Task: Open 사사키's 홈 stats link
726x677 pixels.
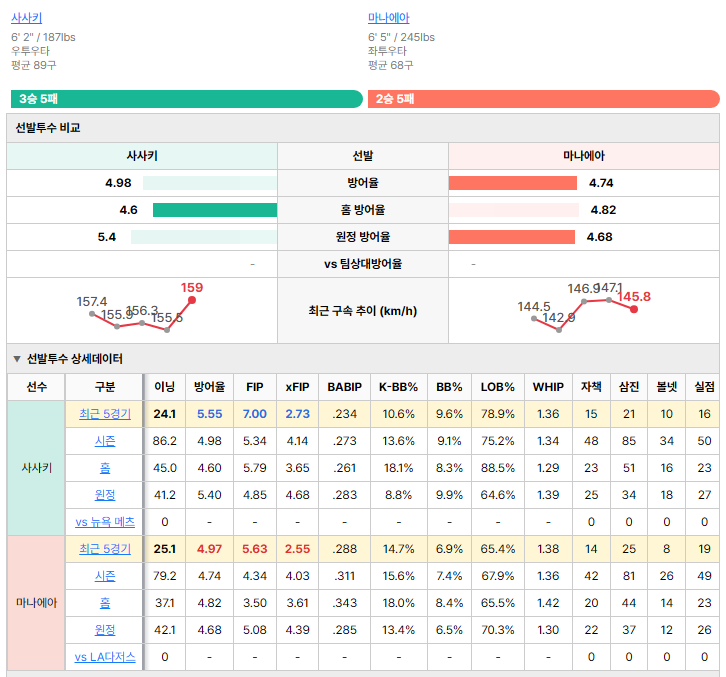Action: 105,468
